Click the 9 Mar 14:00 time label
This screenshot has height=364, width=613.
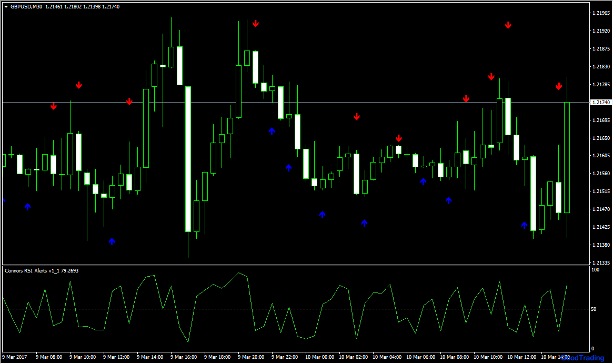click(150, 357)
